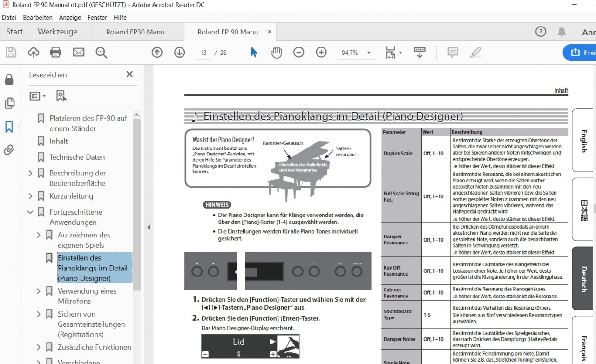Add a comment with speech bubble

coord(453,52)
